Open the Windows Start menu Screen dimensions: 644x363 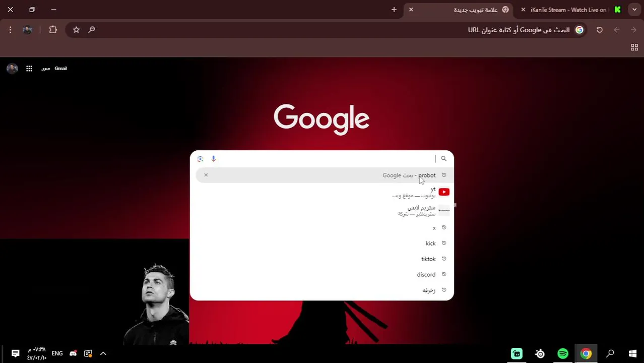pyautogui.click(x=633, y=353)
